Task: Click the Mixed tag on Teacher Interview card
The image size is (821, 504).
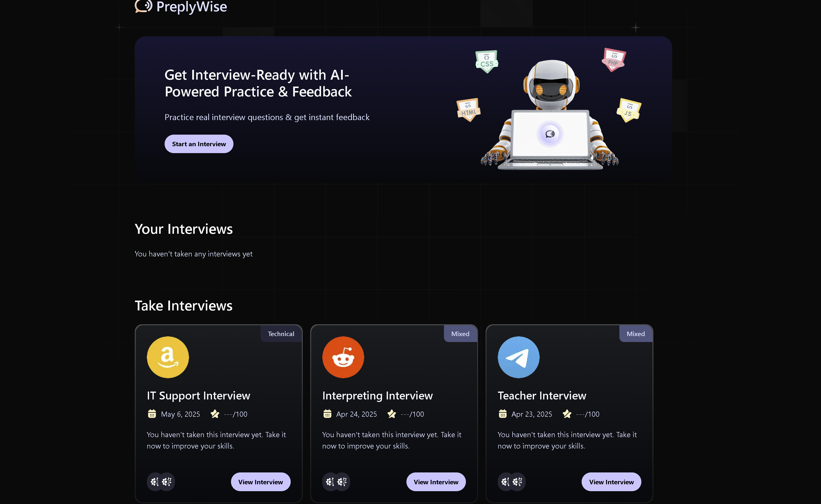Action: tap(635, 334)
